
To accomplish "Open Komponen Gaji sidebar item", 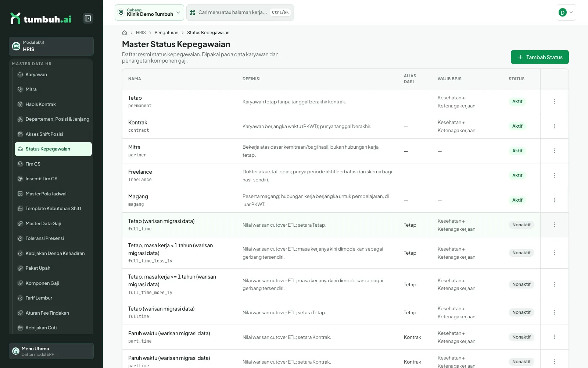I will coord(53,283).
